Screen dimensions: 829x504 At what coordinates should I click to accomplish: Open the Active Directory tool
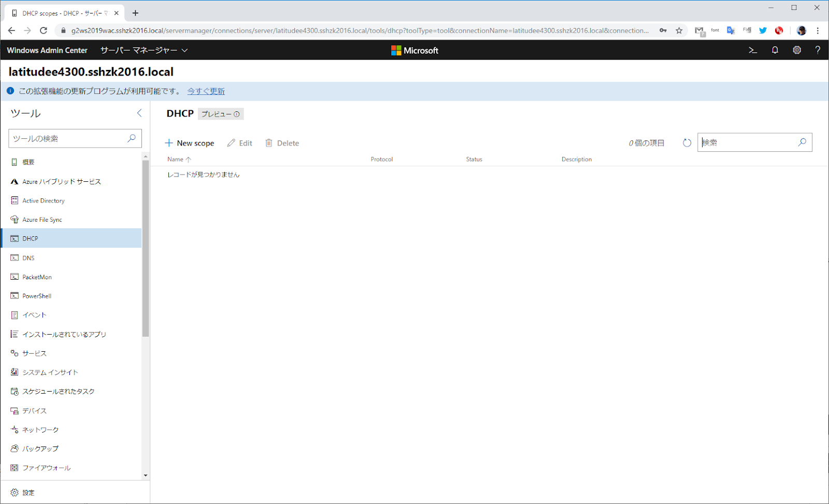click(x=43, y=200)
